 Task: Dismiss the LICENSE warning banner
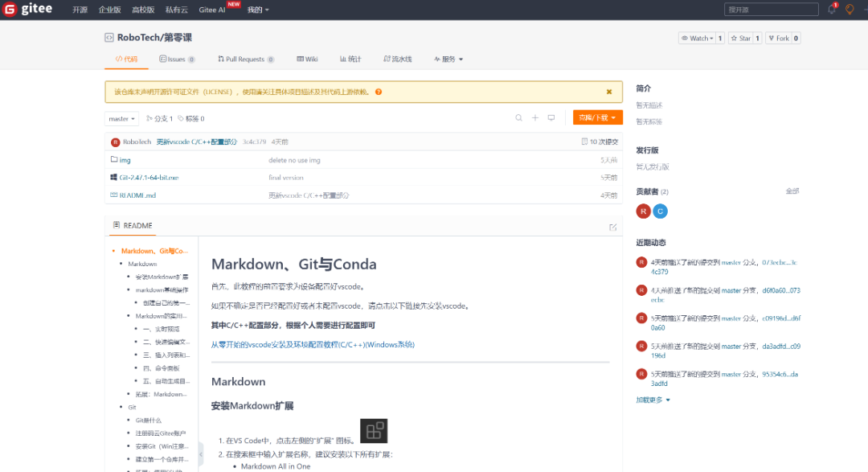(609, 92)
